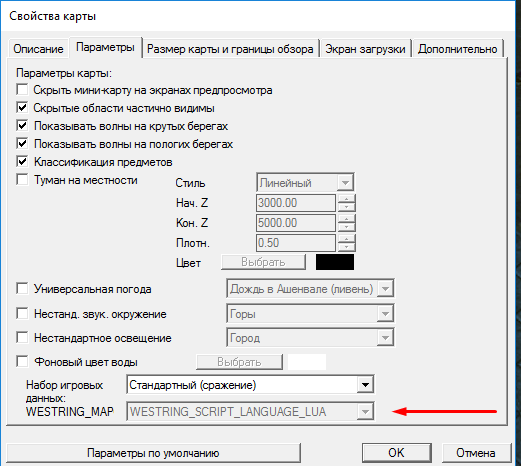Open the Размер карты и границы обзора tab
This screenshot has height=466, width=521.
coord(230,49)
